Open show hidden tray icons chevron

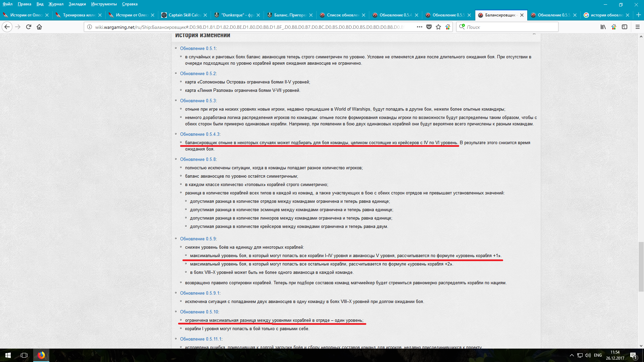point(572,355)
